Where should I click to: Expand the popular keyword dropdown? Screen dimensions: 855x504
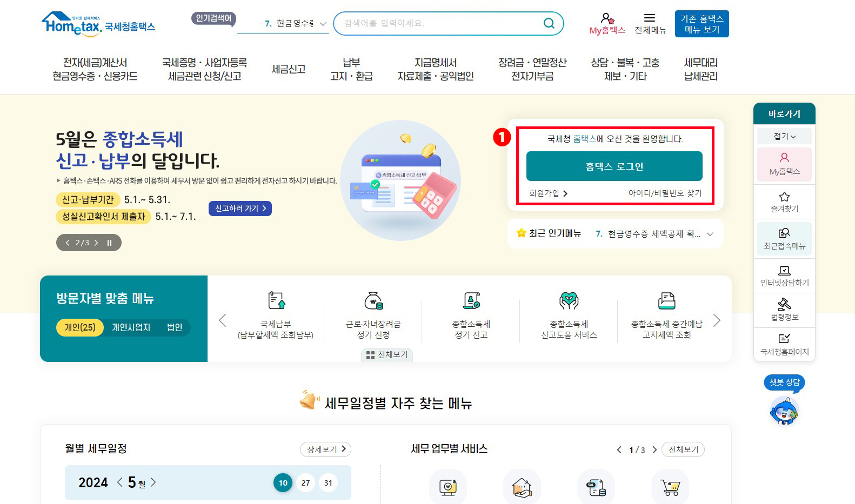323,24
